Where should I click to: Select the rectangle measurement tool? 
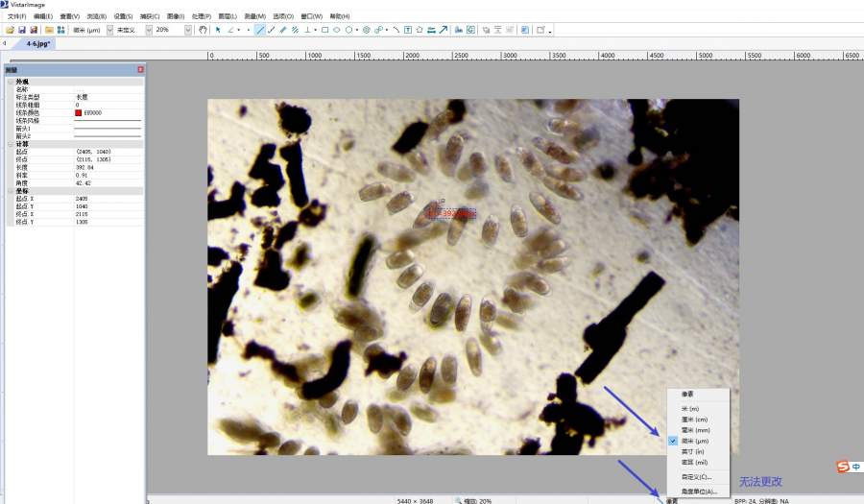point(325,30)
